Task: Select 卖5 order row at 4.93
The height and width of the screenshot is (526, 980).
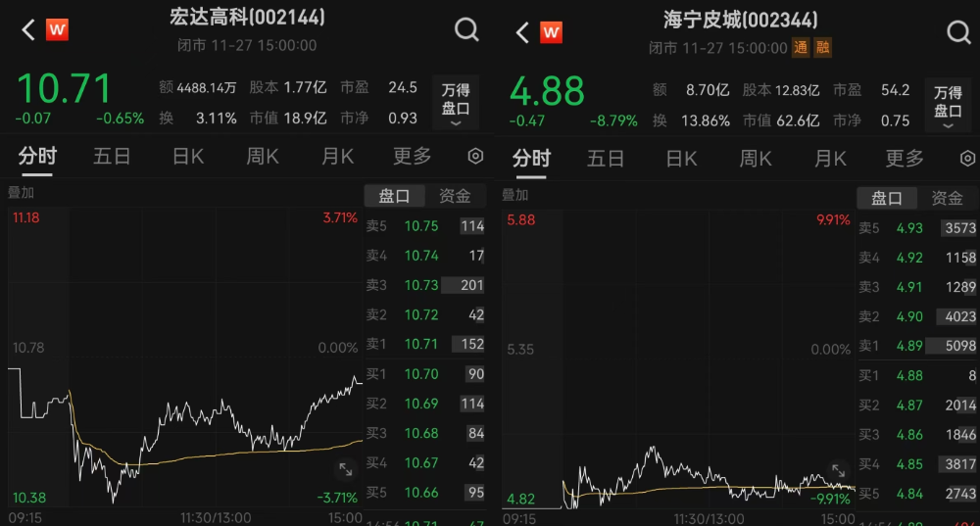Action: 917,228
